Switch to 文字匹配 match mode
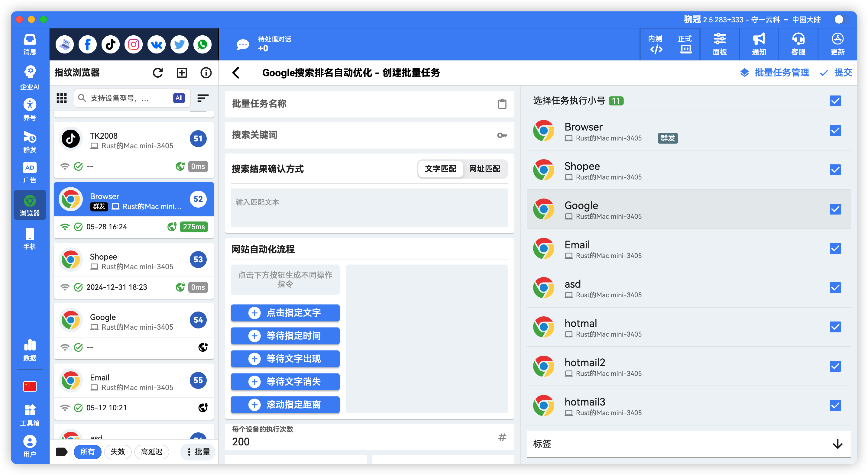868x475 pixels. click(440, 169)
